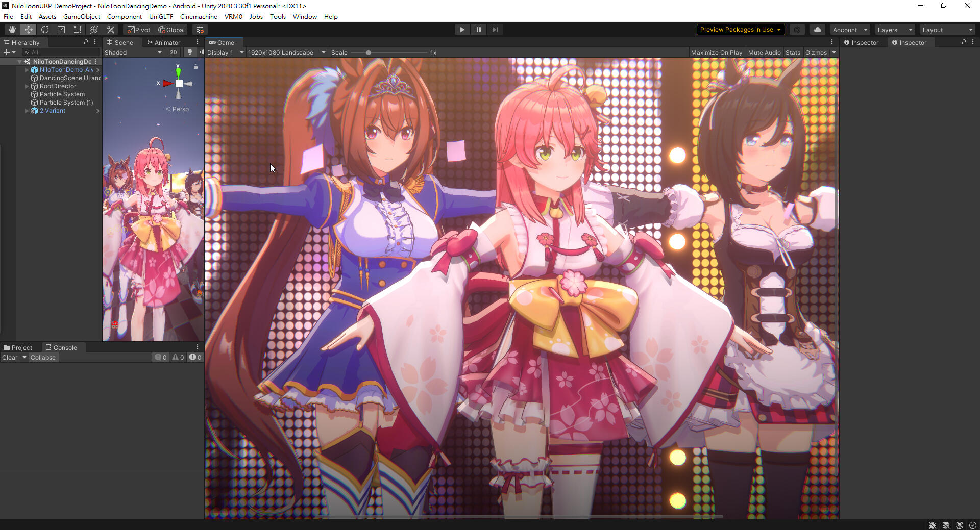Toggle Pivot/Center handle position
This screenshot has width=980, height=530.
pos(139,30)
